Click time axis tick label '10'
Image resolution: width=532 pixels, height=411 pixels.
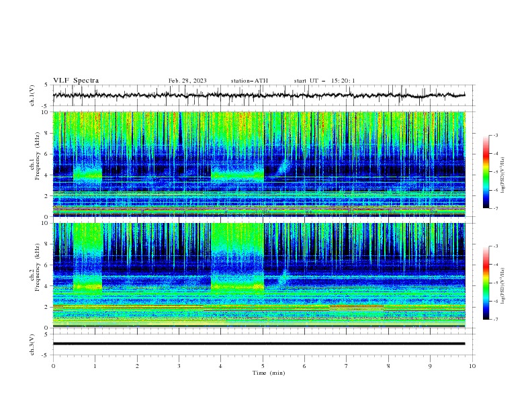[x=472, y=366]
